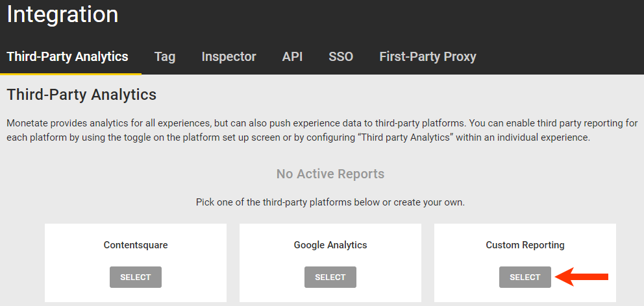644x306 pixels.
Task: Switch to the Inspector tab
Action: point(229,56)
